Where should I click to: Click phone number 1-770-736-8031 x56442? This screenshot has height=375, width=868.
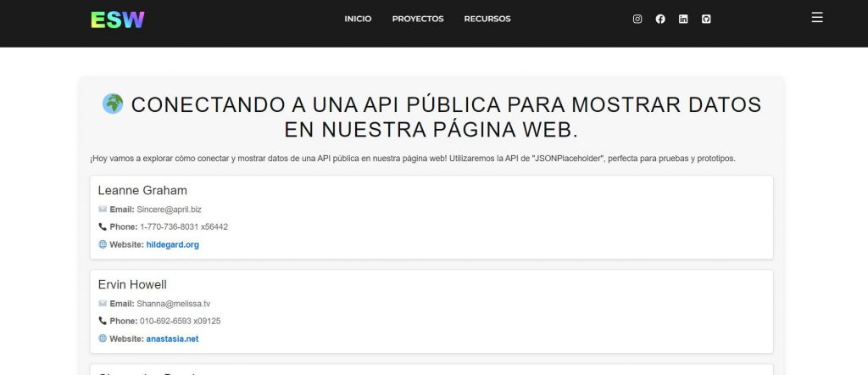184,227
